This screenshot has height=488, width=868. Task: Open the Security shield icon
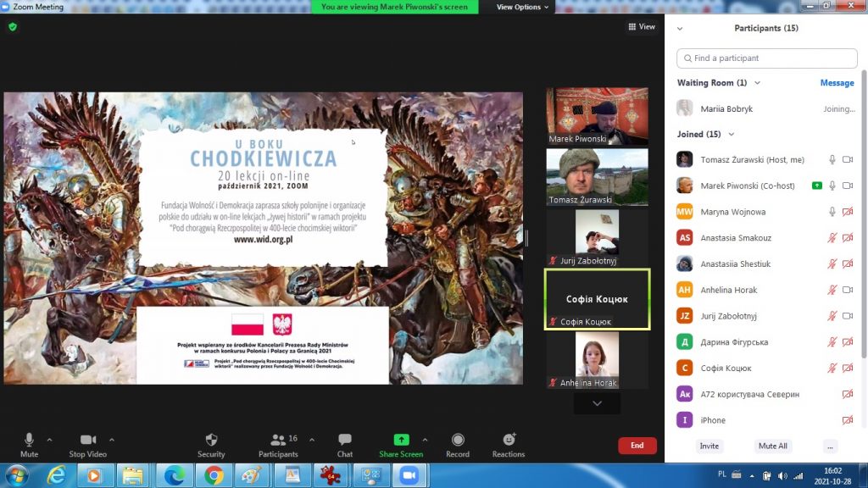click(x=211, y=440)
